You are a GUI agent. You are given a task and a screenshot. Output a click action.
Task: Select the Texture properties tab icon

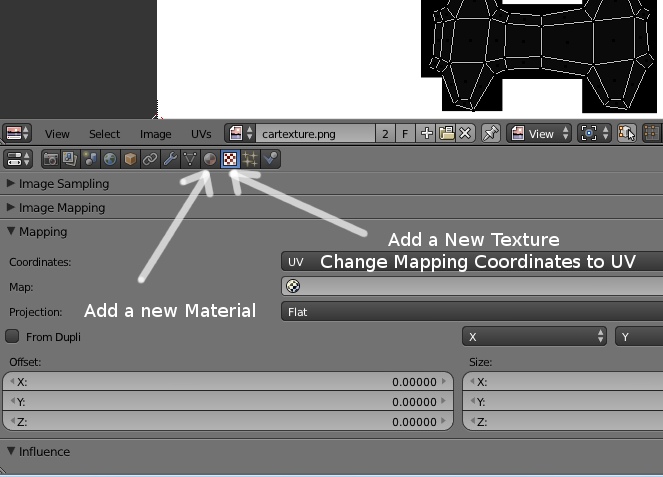tap(230, 159)
